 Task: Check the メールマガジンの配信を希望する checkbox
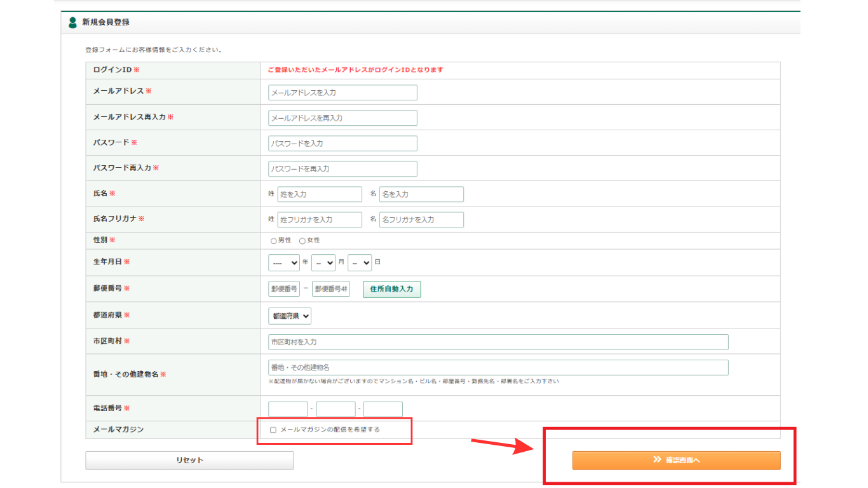click(x=273, y=430)
